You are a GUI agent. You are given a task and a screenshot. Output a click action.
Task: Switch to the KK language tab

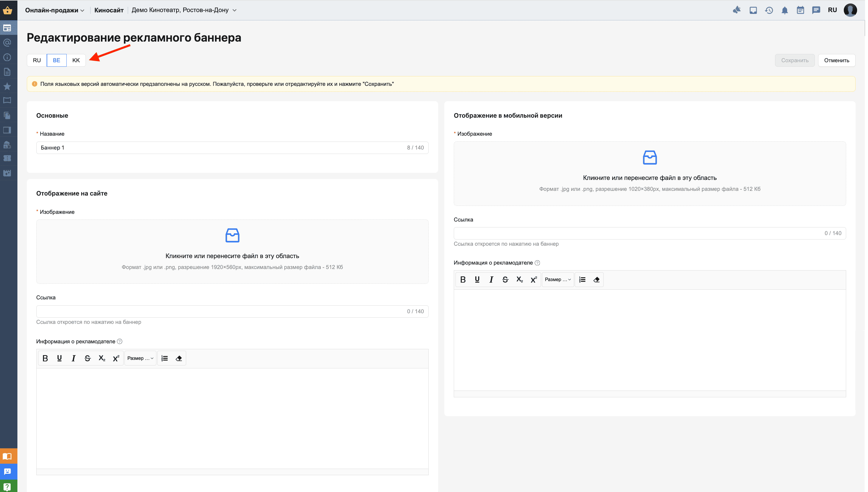pyautogui.click(x=76, y=60)
